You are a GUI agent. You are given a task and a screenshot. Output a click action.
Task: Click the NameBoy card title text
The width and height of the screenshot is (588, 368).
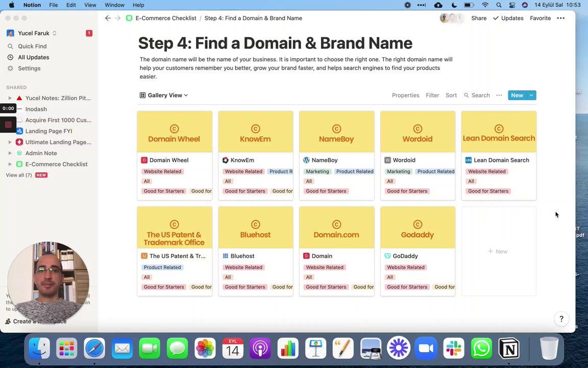tap(325, 160)
